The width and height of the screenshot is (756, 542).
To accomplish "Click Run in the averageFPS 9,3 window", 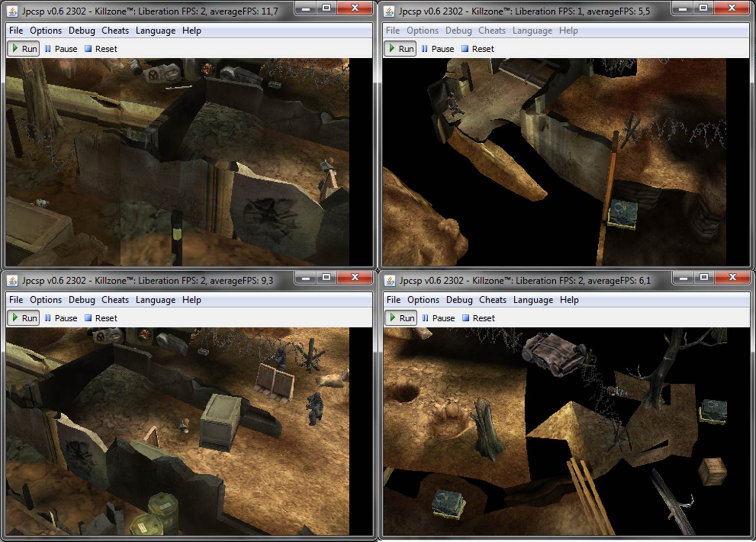I will (23, 318).
